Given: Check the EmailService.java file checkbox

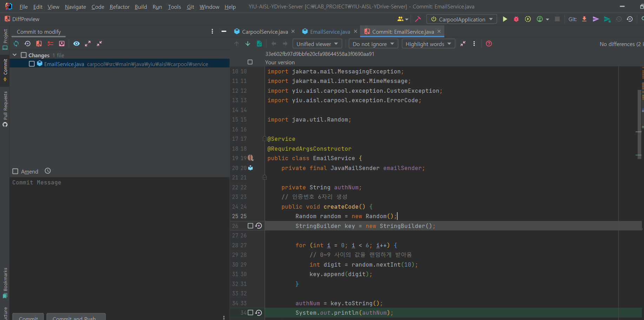Looking at the screenshot, I should 32,64.
